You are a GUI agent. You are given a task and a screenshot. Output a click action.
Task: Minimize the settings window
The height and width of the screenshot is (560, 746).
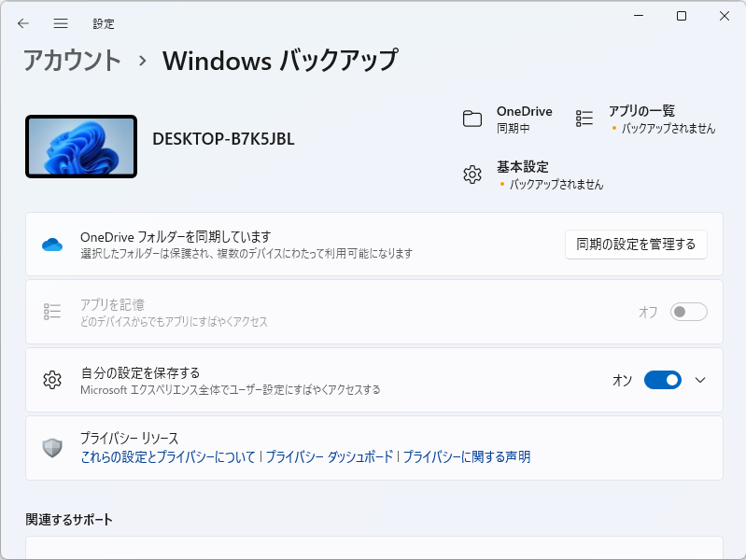(x=639, y=16)
